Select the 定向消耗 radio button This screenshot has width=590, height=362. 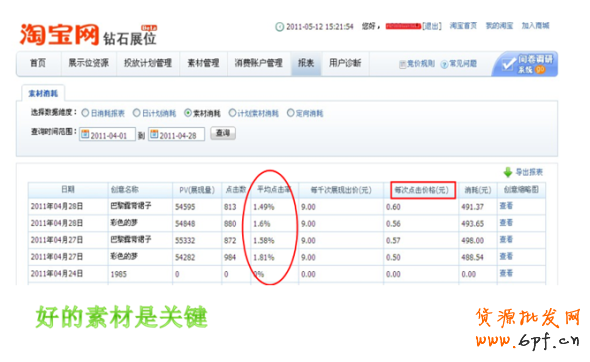(x=290, y=113)
